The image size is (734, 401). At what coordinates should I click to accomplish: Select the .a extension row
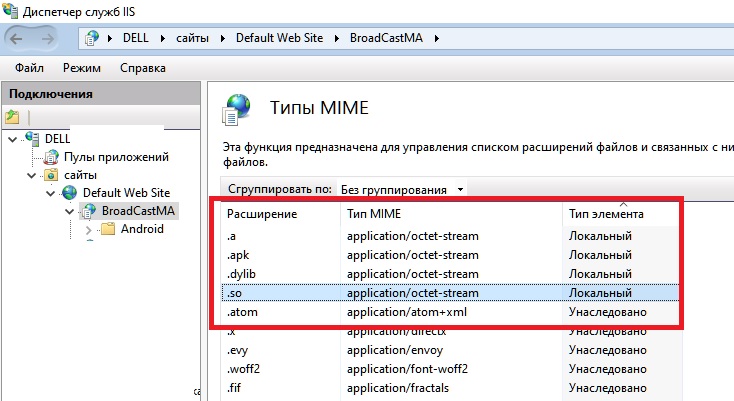click(x=450, y=236)
